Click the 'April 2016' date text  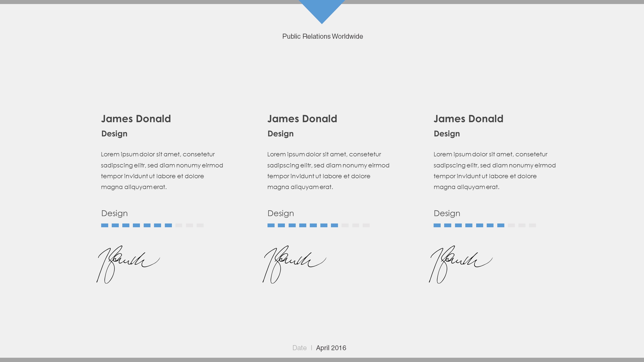coord(331,348)
